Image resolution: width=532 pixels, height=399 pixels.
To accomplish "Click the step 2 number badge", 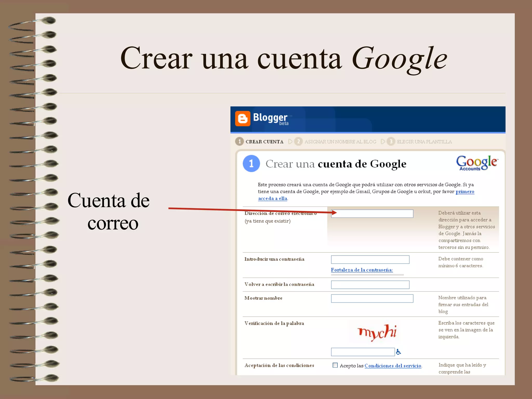I will click(x=298, y=142).
